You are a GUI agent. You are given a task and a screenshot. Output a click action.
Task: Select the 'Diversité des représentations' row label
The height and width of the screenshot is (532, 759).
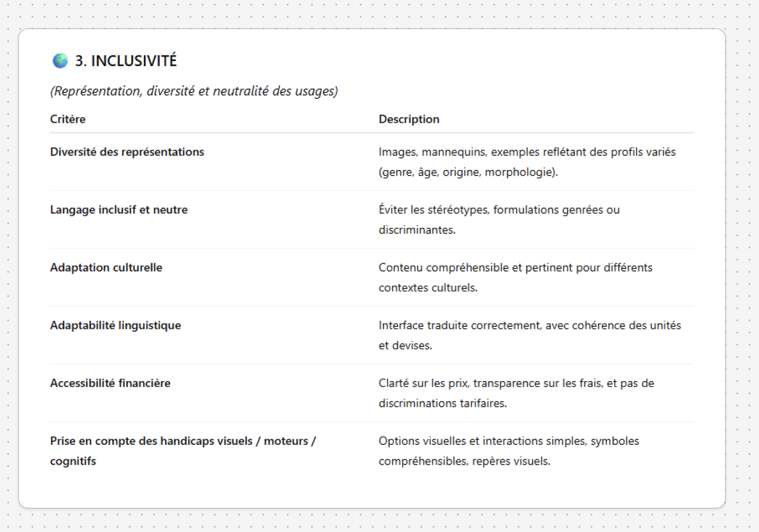click(x=127, y=152)
